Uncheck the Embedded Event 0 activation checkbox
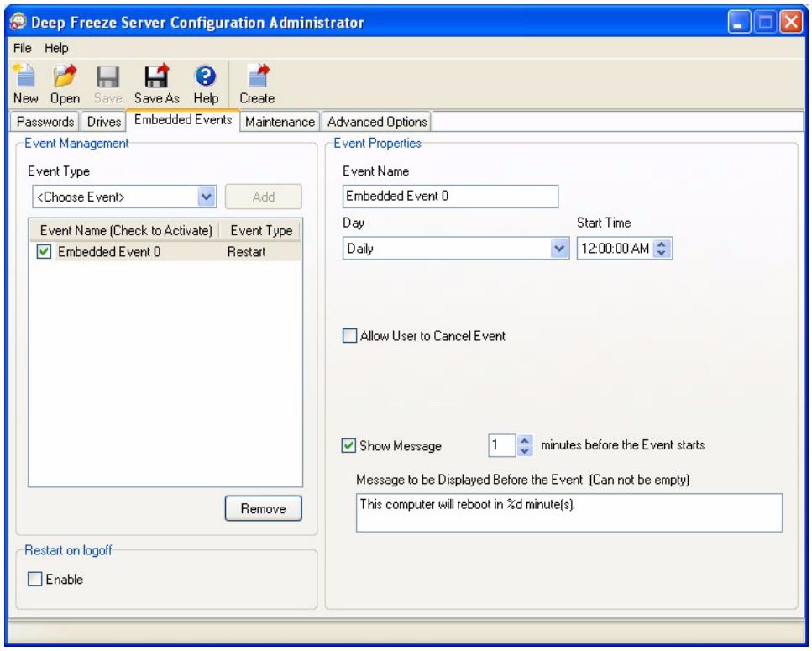The height and width of the screenshot is (651, 812). coord(44,252)
